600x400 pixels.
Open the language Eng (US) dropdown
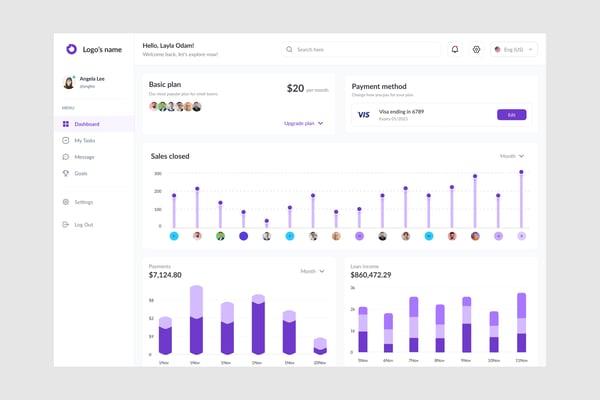514,49
